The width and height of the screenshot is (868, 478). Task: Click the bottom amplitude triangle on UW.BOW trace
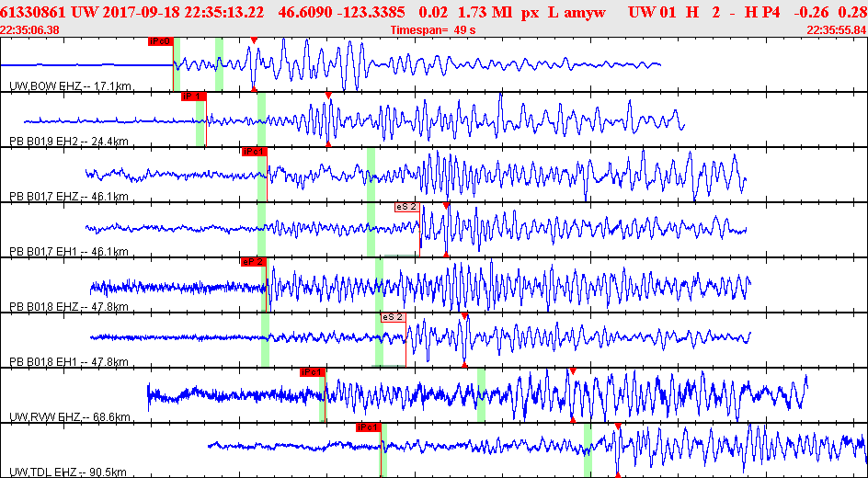(x=254, y=88)
